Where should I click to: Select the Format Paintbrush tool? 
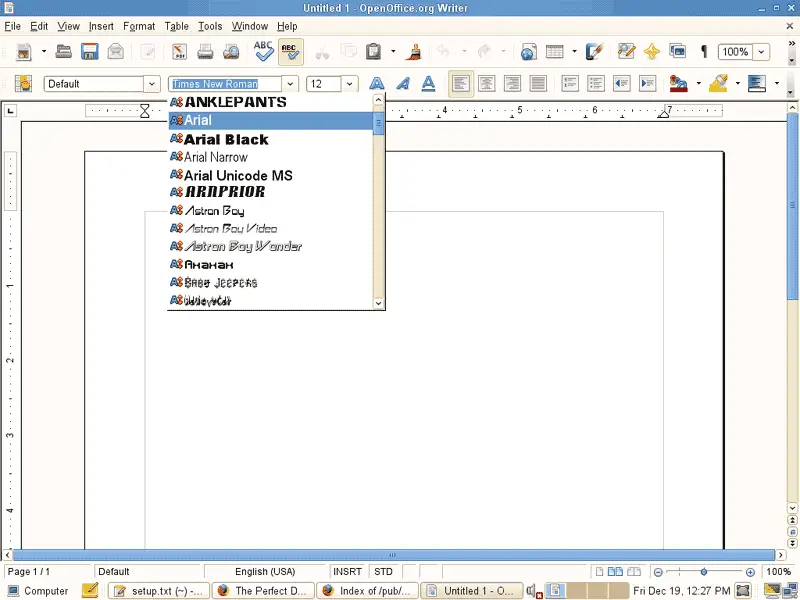click(414, 52)
